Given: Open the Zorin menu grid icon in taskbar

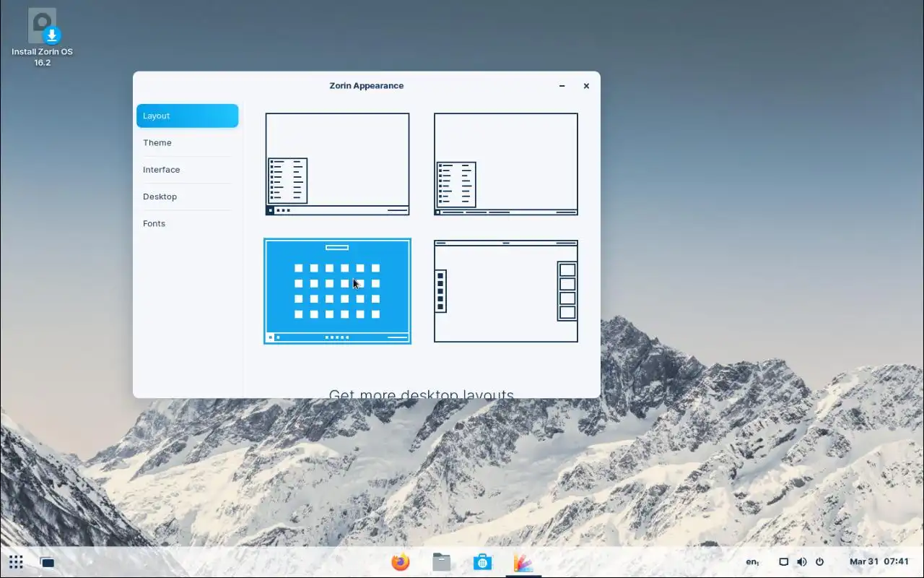Looking at the screenshot, I should tap(16, 561).
